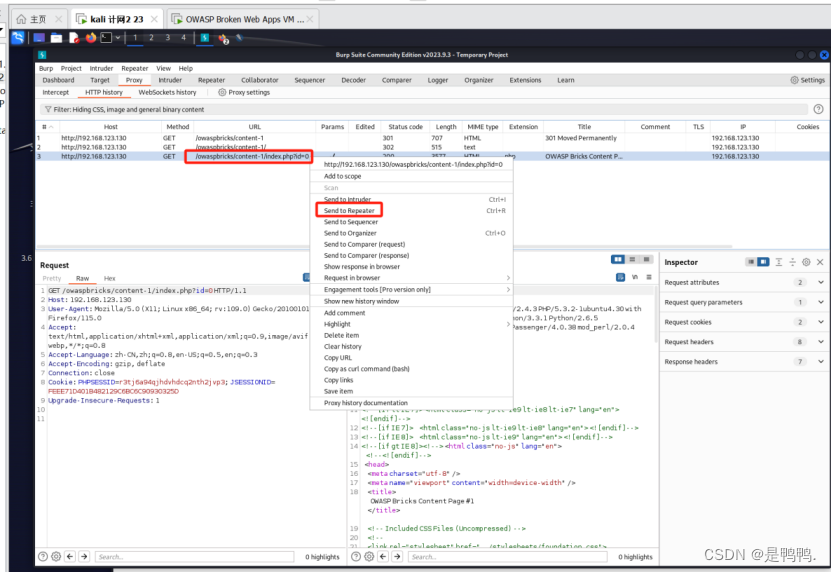Click the Proxy settings gear
Image resolution: width=831 pixels, height=572 pixels.
[222, 92]
